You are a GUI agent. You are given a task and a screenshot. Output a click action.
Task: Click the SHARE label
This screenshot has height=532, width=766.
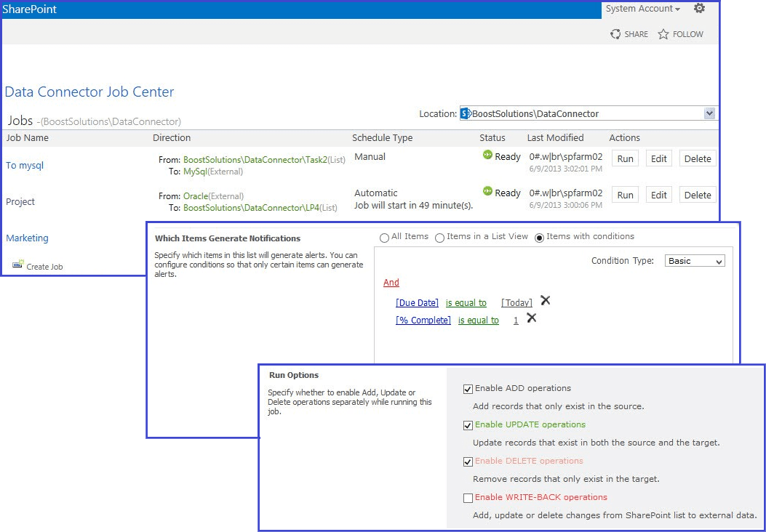pos(636,34)
